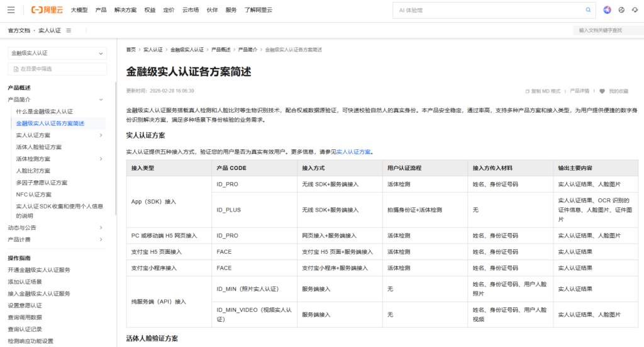Open 伙伴 in top navigation
The height and width of the screenshot is (347, 644).
[213, 10]
